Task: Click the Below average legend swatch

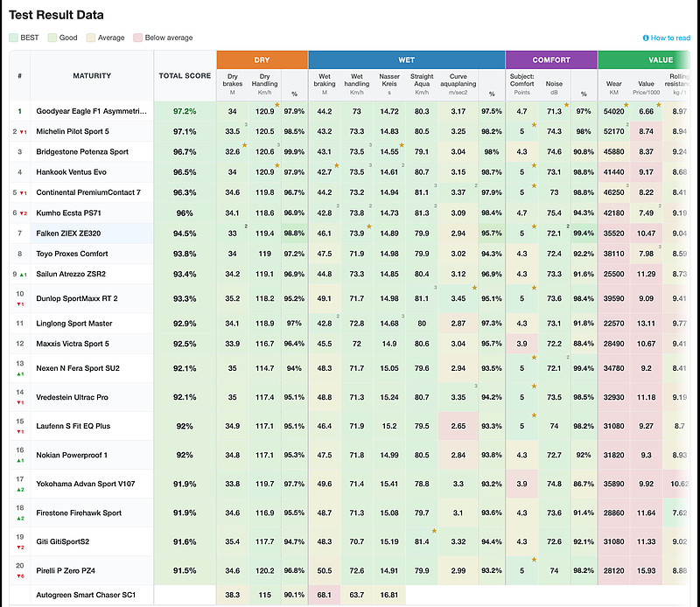Action: tap(137, 38)
